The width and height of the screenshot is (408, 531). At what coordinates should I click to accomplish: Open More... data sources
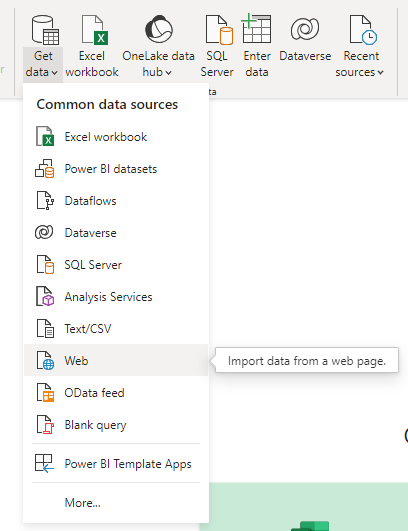116,503
